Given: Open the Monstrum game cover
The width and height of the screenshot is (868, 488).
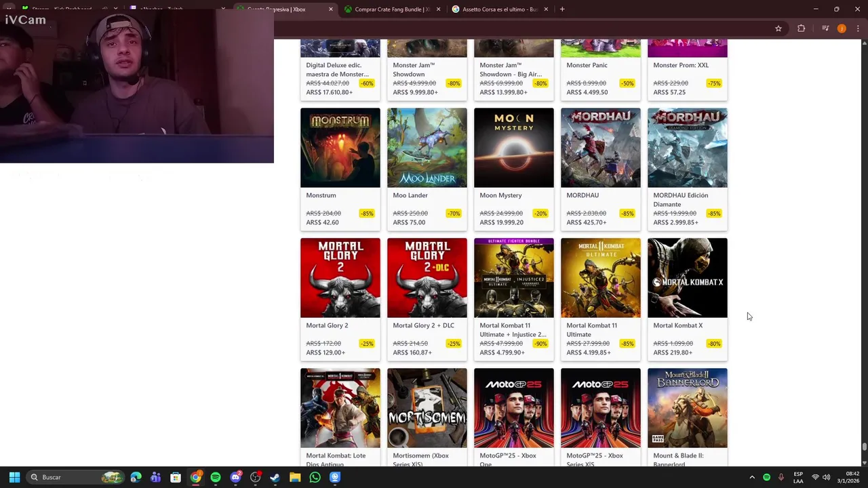Looking at the screenshot, I should pyautogui.click(x=340, y=148).
